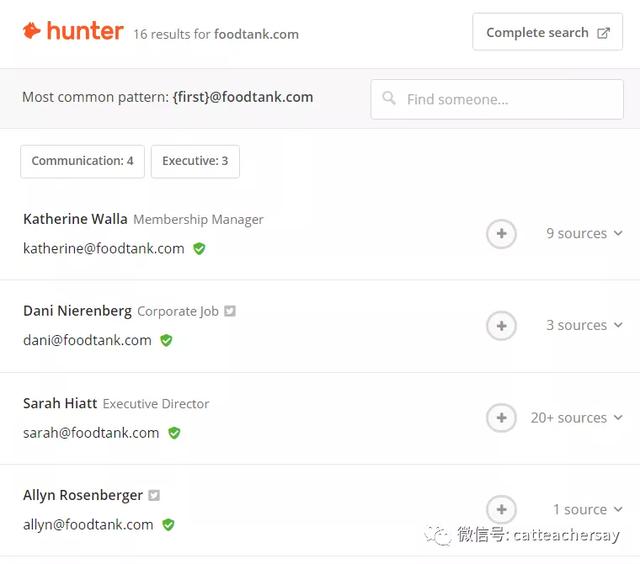Screen dimensions: 640x564
Task: Click the katherine@foodtank.com email address
Action: (x=104, y=249)
